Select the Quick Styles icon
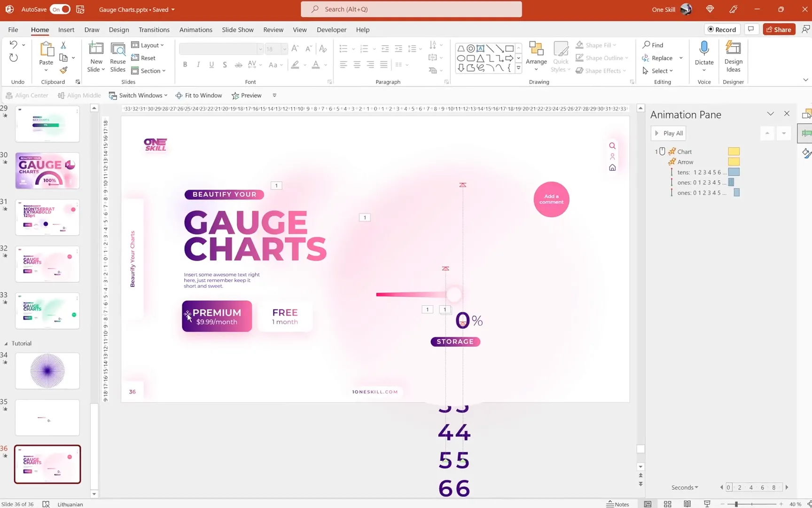This screenshot has width=812, height=508. [x=560, y=56]
